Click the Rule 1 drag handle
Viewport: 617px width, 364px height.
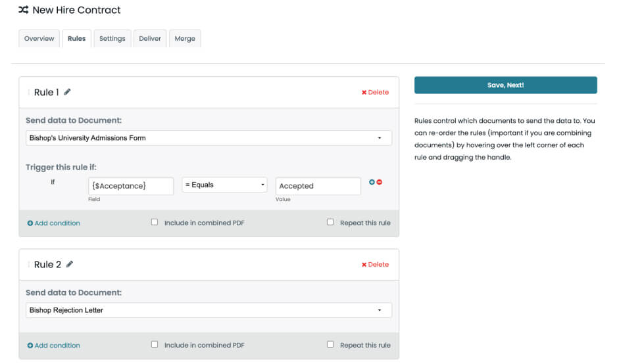[x=28, y=93]
